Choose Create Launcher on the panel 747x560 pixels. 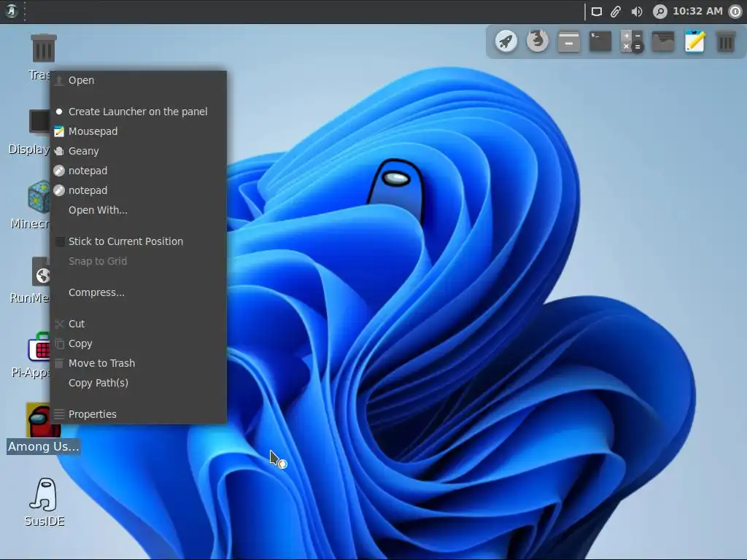pos(139,112)
